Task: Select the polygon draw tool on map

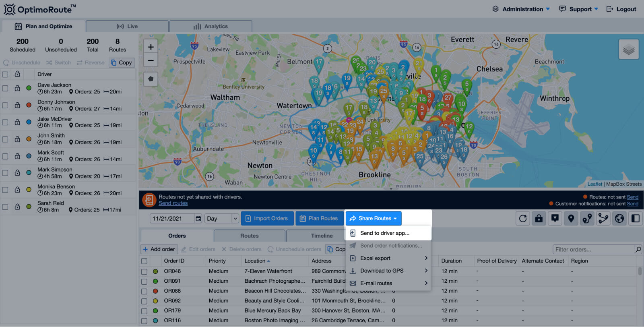Action: coord(151,79)
